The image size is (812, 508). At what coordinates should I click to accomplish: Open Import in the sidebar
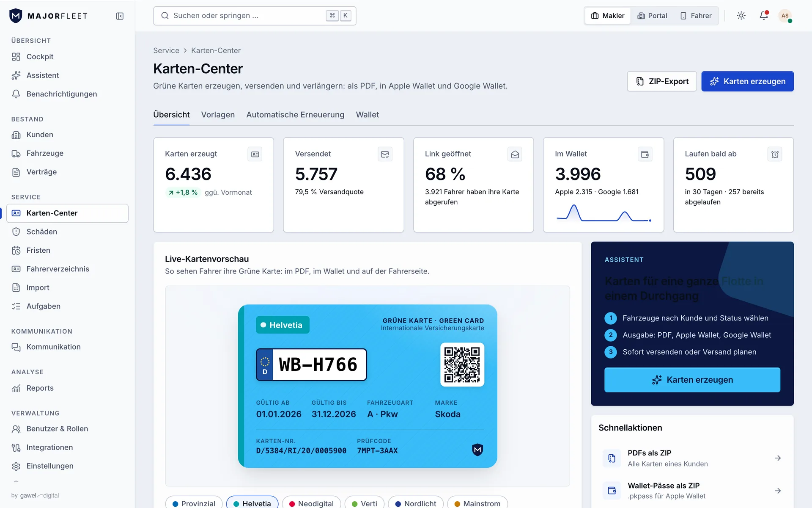click(67, 287)
